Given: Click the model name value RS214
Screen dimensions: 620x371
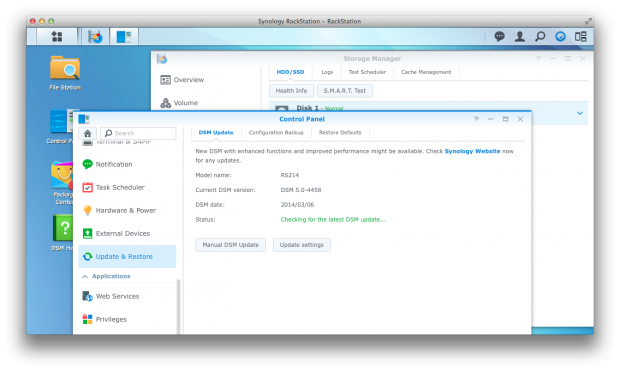Looking at the screenshot, I should pos(289,175).
